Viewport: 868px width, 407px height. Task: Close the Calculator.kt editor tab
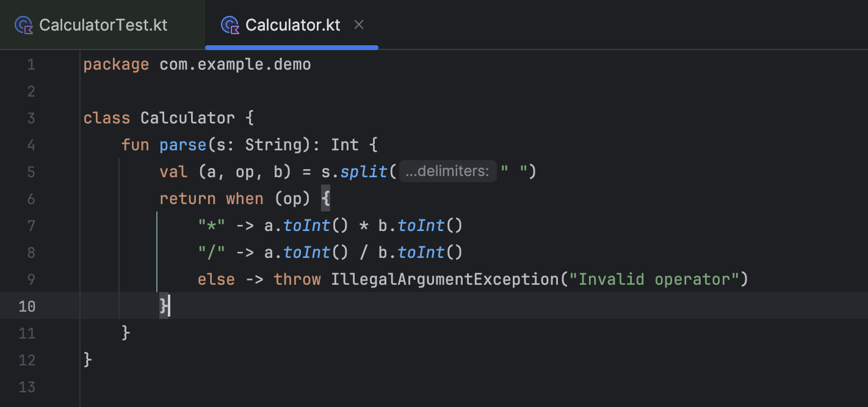359,24
